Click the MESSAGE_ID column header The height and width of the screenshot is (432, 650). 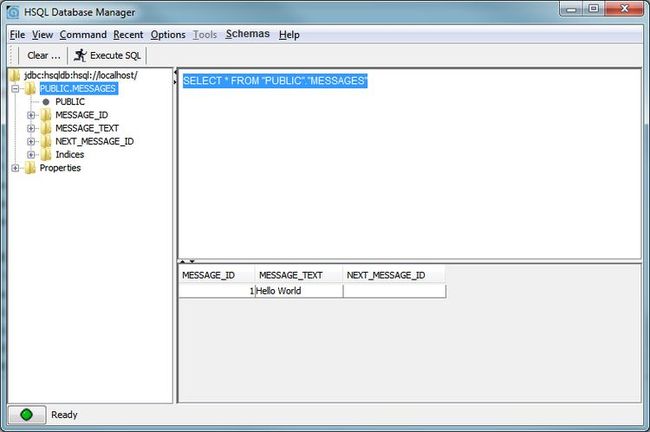coord(216,275)
